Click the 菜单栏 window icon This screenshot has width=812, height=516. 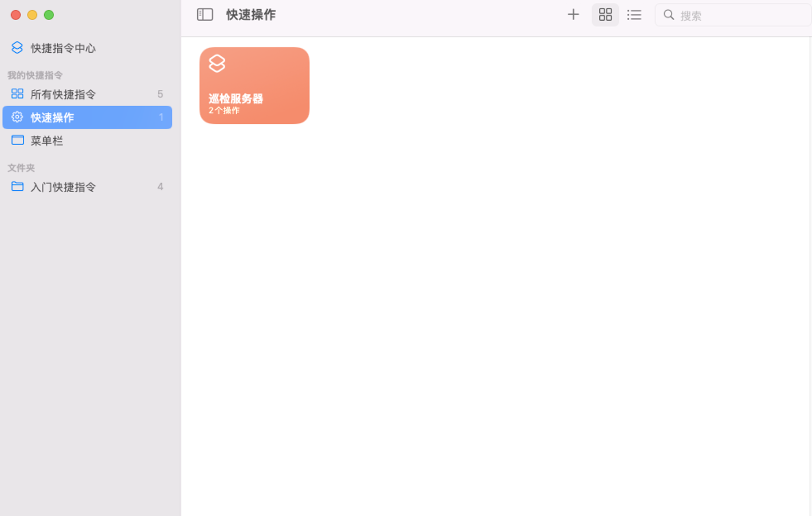click(17, 140)
